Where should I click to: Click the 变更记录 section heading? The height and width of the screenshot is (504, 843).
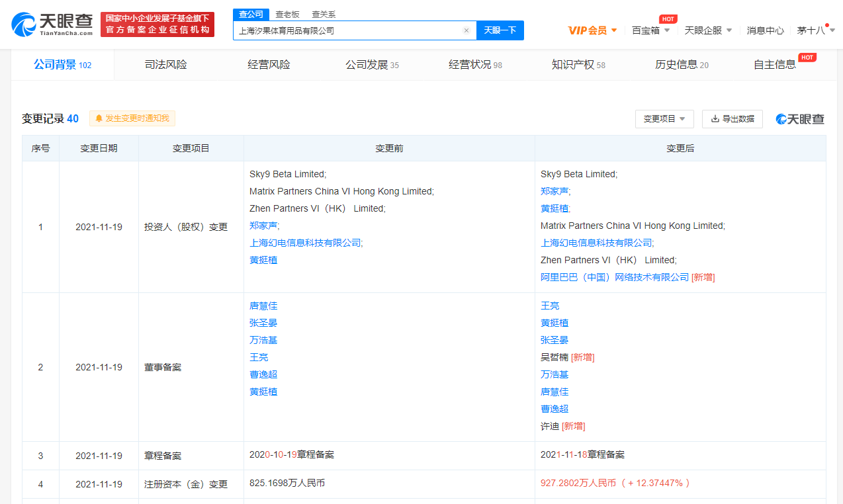[50, 119]
